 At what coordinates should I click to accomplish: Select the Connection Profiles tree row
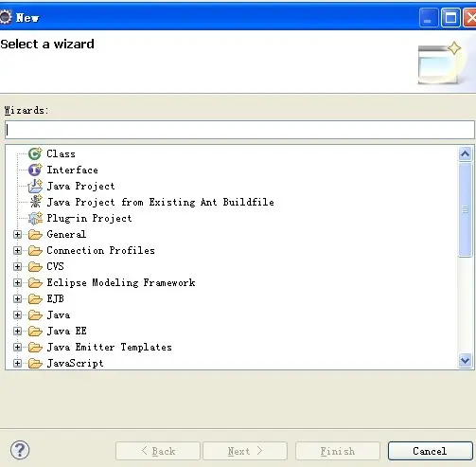coord(100,250)
